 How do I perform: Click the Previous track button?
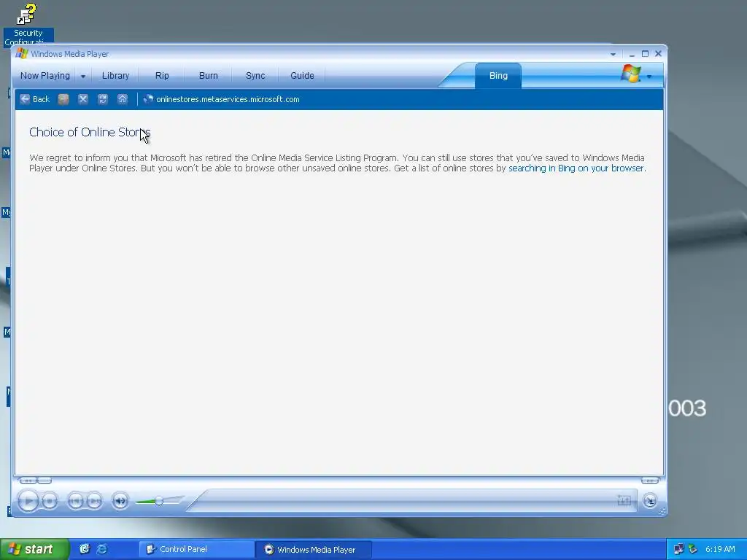[75, 501]
